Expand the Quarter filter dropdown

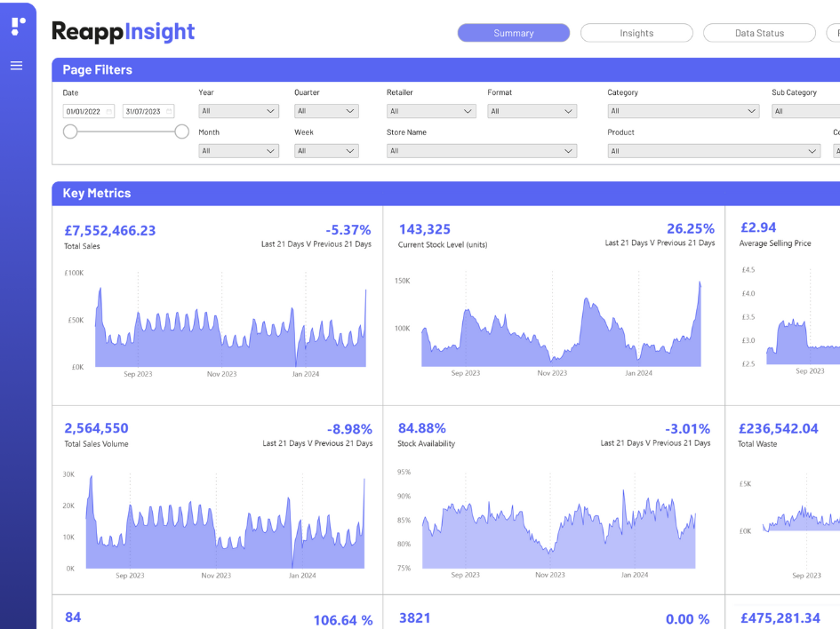[325, 110]
